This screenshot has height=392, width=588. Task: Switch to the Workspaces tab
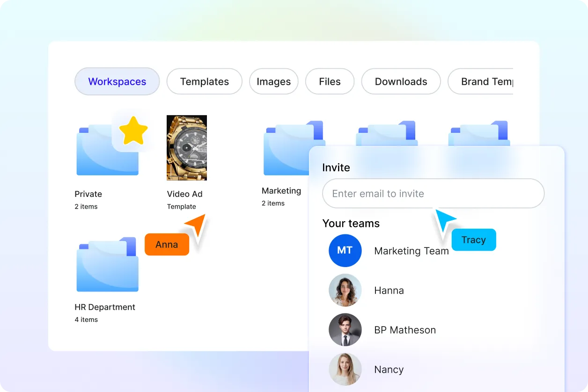[x=117, y=81]
